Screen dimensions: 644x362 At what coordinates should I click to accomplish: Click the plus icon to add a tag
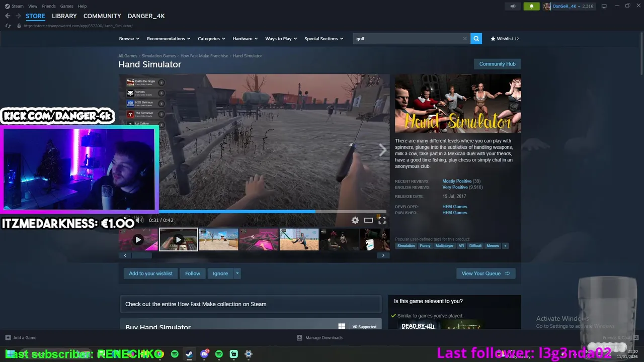(x=505, y=246)
